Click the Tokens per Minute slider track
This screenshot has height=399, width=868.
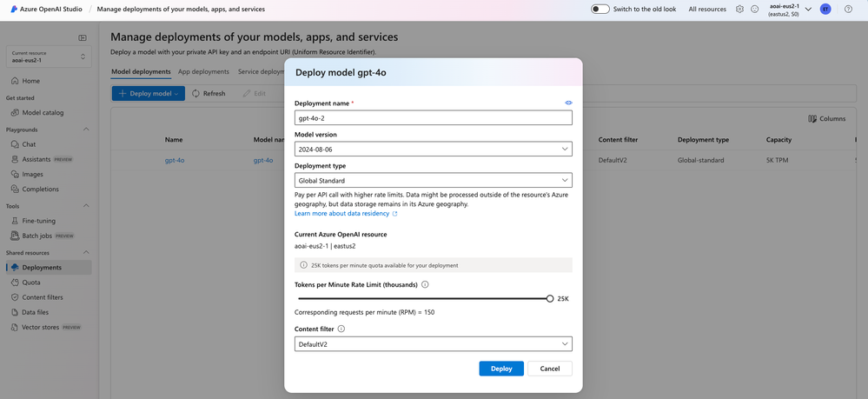[422, 298]
